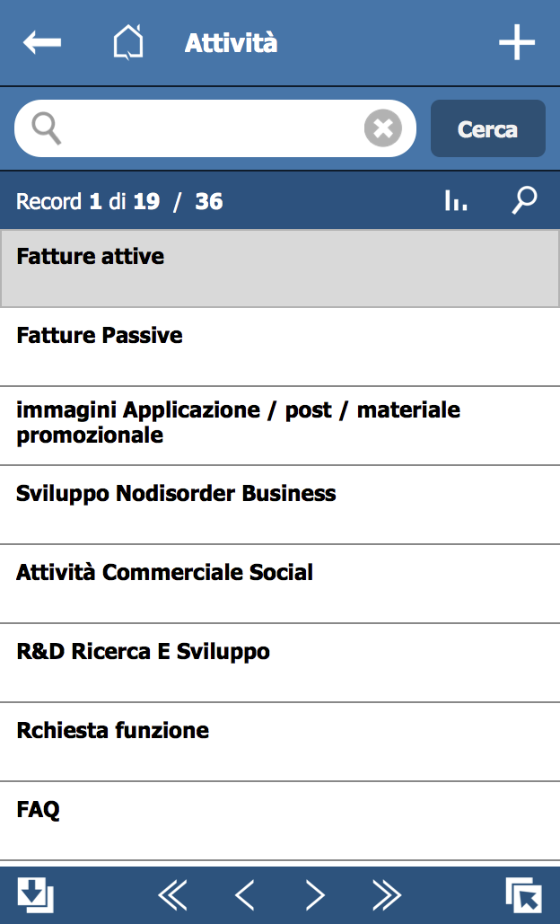
Task: Select R&D Ricerca E Sviluppo item
Action: [x=280, y=663]
